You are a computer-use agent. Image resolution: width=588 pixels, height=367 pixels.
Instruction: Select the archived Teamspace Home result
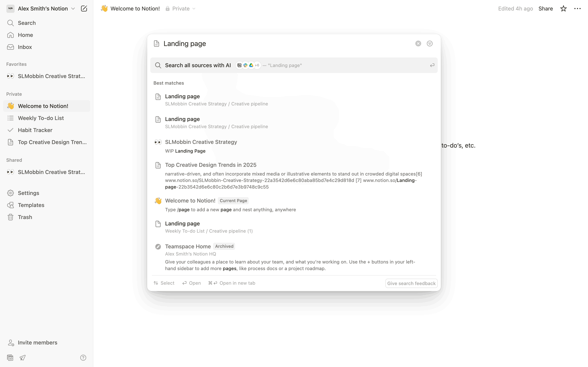coord(188,246)
